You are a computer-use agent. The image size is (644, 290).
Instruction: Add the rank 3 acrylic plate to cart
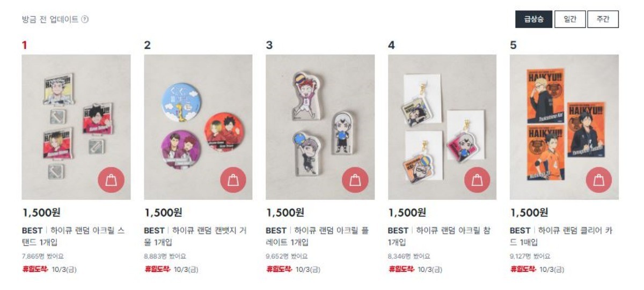355,180
